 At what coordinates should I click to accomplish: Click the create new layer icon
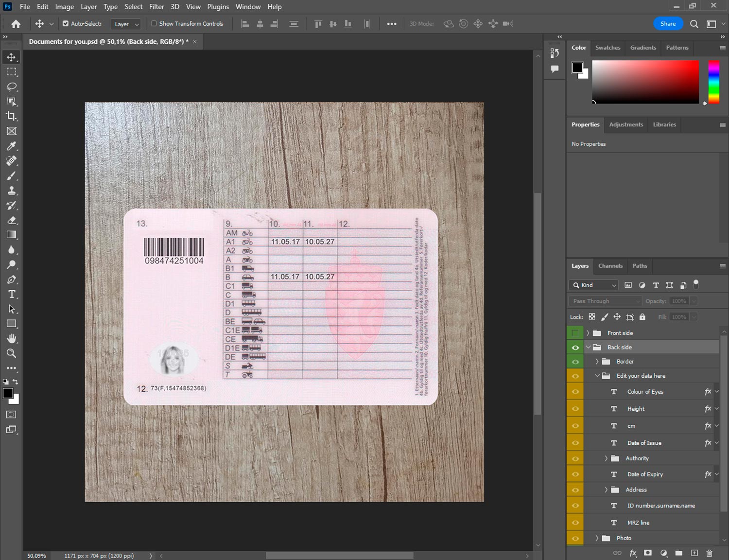tap(694, 553)
